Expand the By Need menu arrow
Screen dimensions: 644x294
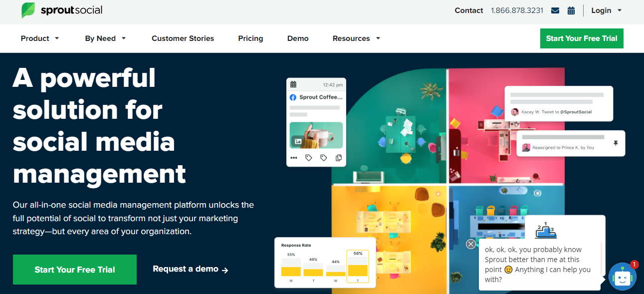[x=124, y=38]
